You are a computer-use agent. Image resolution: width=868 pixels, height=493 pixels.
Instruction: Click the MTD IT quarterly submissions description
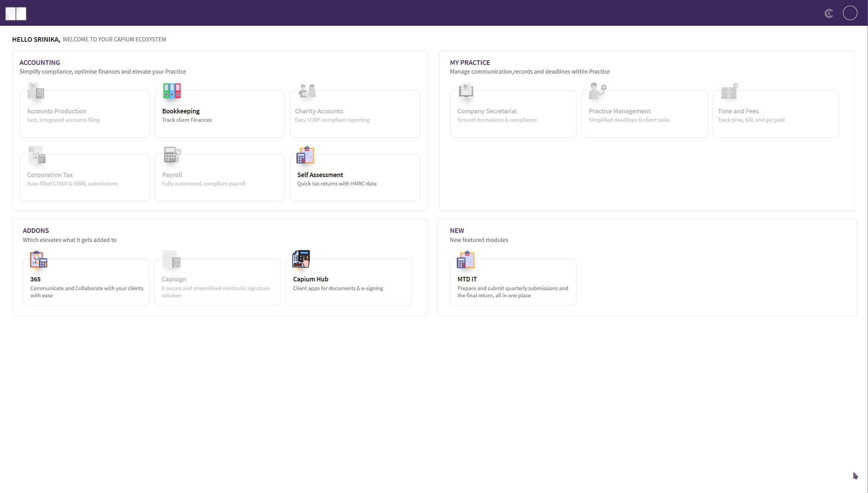tap(513, 292)
